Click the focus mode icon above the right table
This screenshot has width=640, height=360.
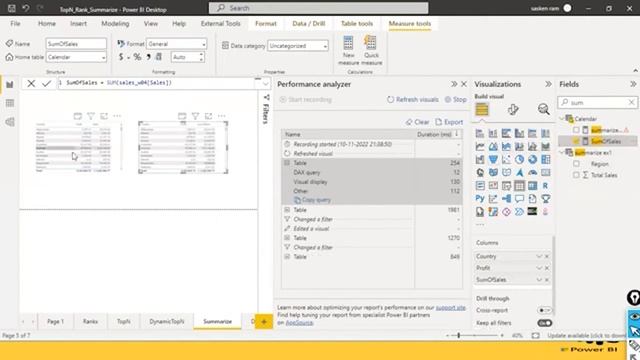tap(209, 116)
